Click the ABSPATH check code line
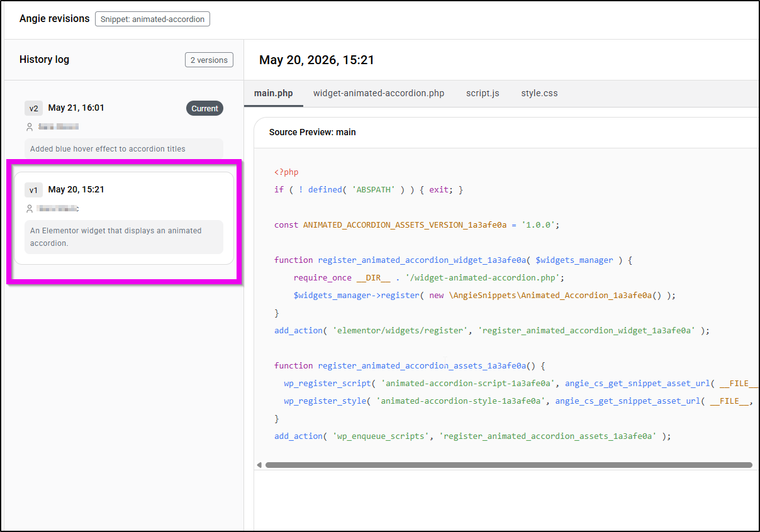The height and width of the screenshot is (532, 760). pyautogui.click(x=369, y=189)
